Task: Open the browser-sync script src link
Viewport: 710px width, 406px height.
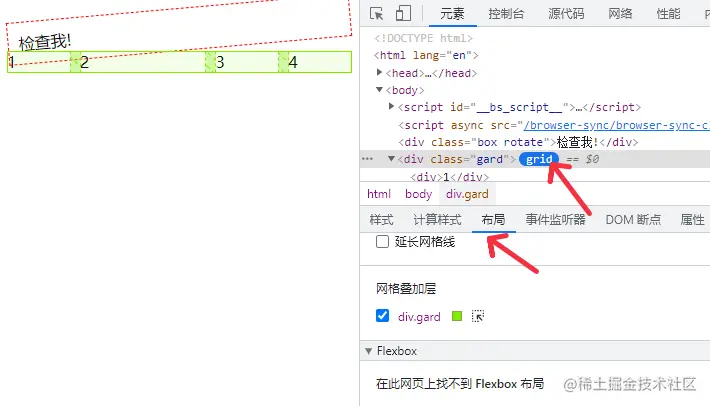Action: [616, 125]
